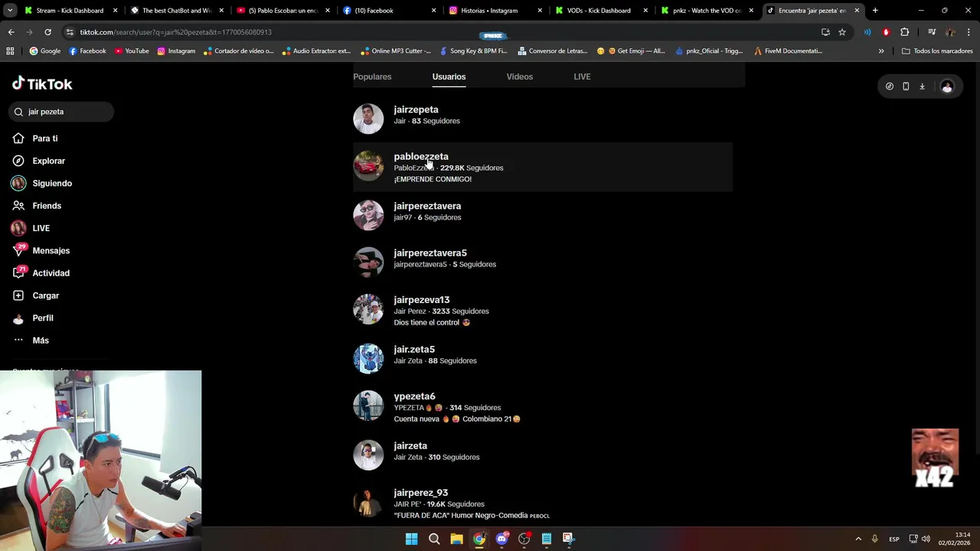Image resolution: width=980 pixels, height=551 pixels.
Task: Click the mobile app phone icon
Action: pos(906,86)
